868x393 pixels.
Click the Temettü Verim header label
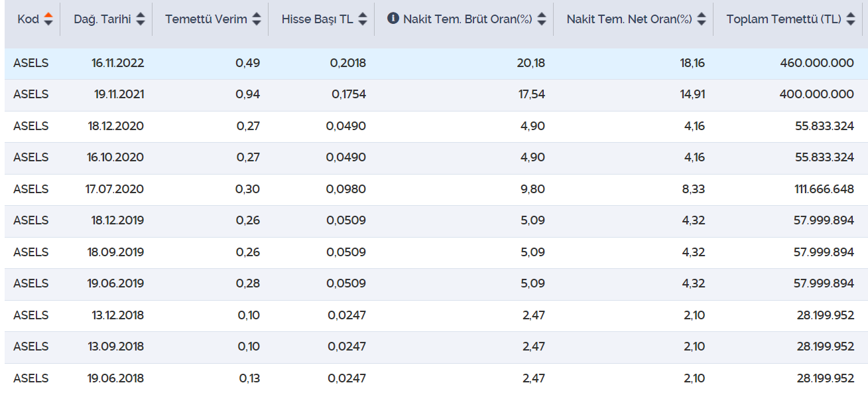(206, 19)
